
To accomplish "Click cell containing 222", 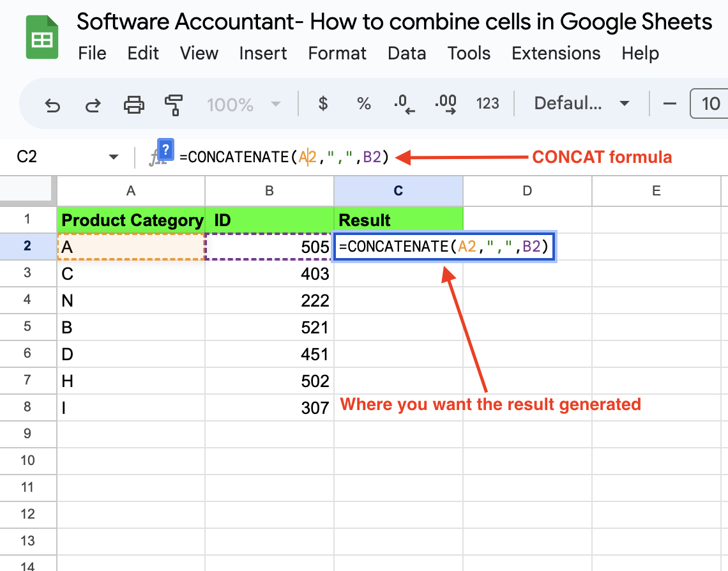I will (x=269, y=300).
